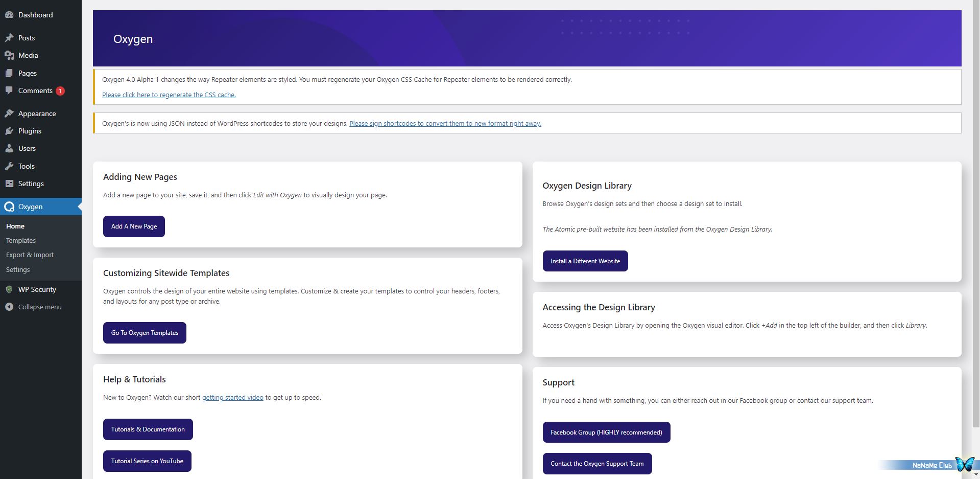Click the Users person icon
The width and height of the screenshot is (980, 479).
[9, 148]
